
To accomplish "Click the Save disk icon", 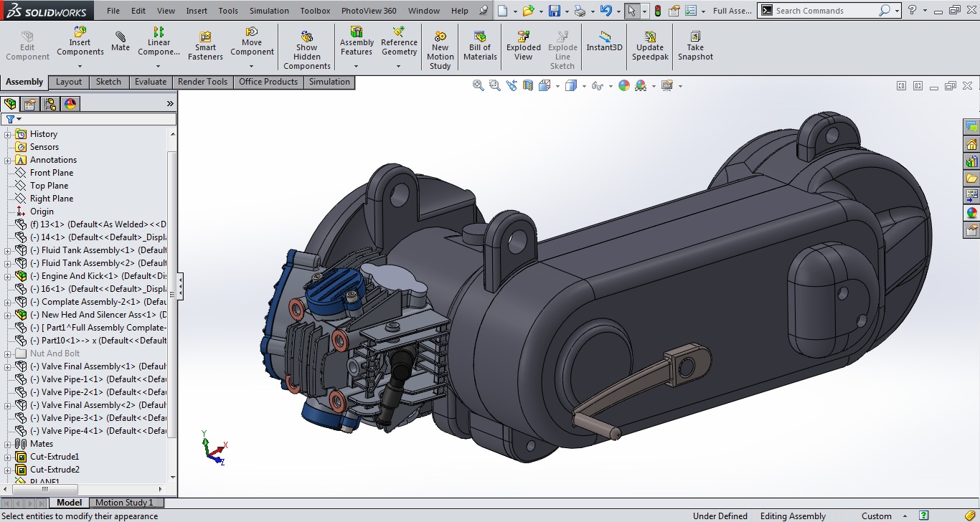I will [x=554, y=11].
